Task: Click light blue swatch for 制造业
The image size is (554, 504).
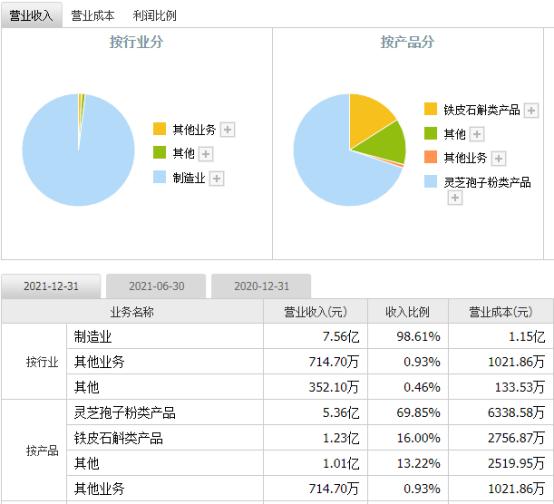Action: pos(159,177)
